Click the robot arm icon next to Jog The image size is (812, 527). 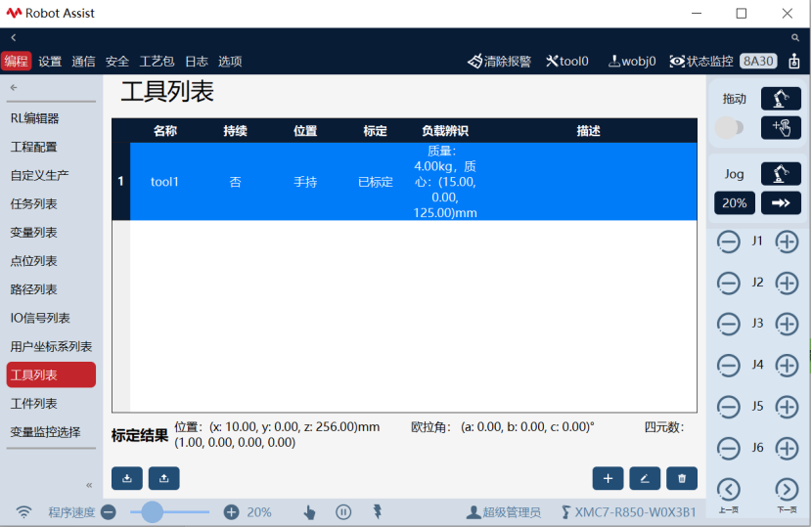tap(781, 173)
